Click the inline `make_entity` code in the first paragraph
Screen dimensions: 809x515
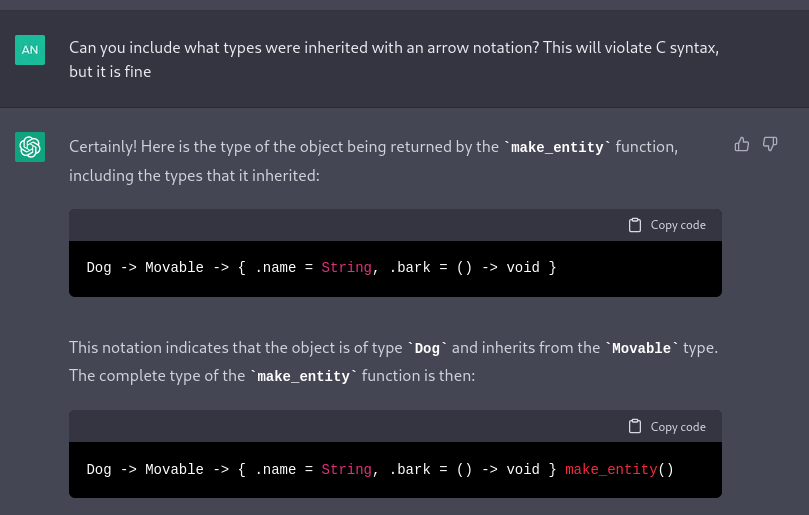tap(557, 148)
